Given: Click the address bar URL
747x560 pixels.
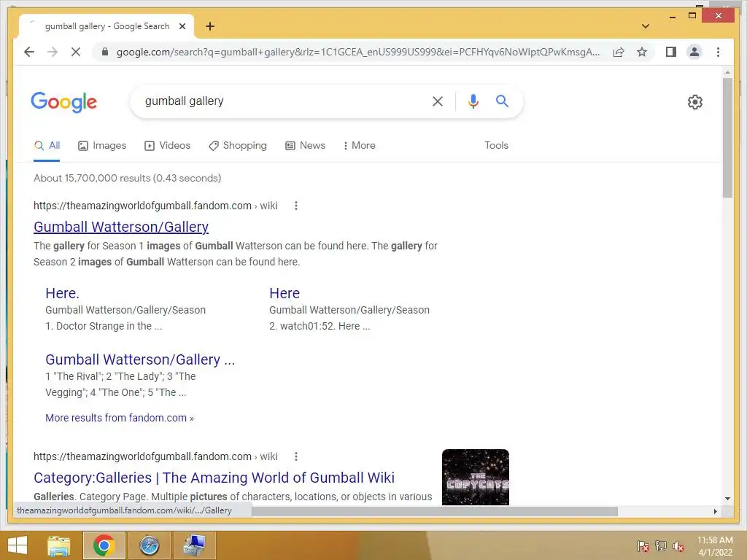Looking at the screenshot, I should point(357,52).
